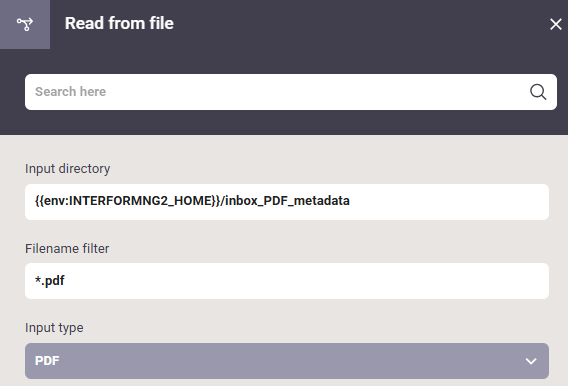Open the Input type dropdown showing PDF

click(287, 361)
